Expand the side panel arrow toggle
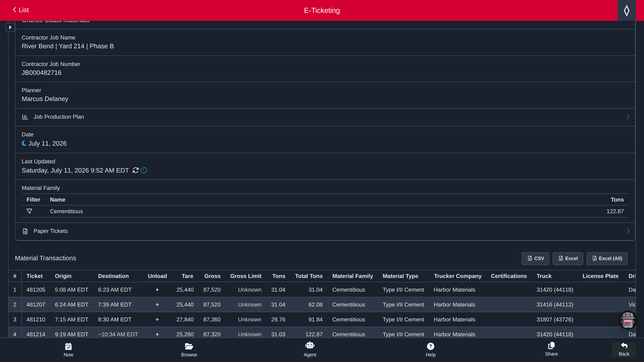 point(10,27)
